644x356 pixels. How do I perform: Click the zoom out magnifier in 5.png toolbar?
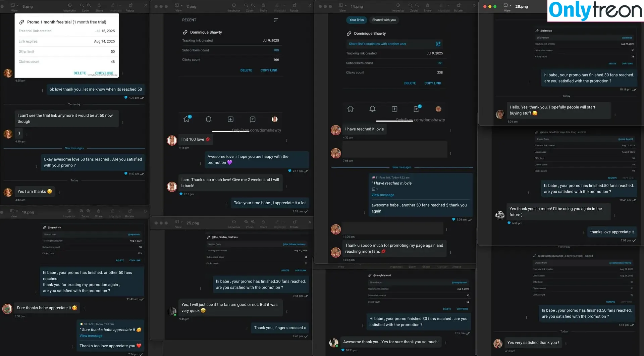(82, 5)
